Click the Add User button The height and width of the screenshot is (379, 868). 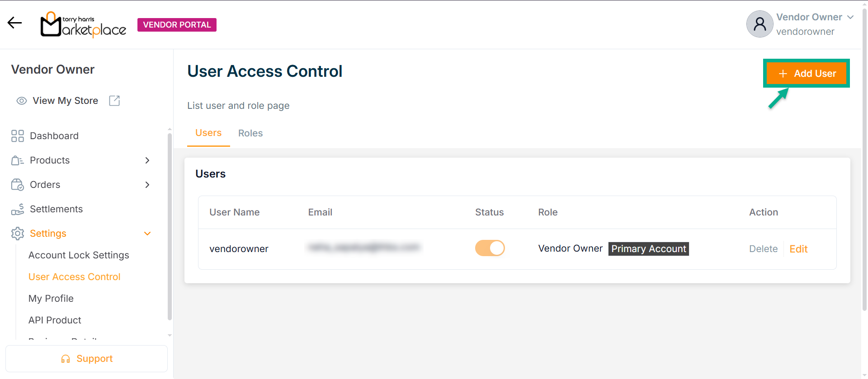tap(807, 74)
